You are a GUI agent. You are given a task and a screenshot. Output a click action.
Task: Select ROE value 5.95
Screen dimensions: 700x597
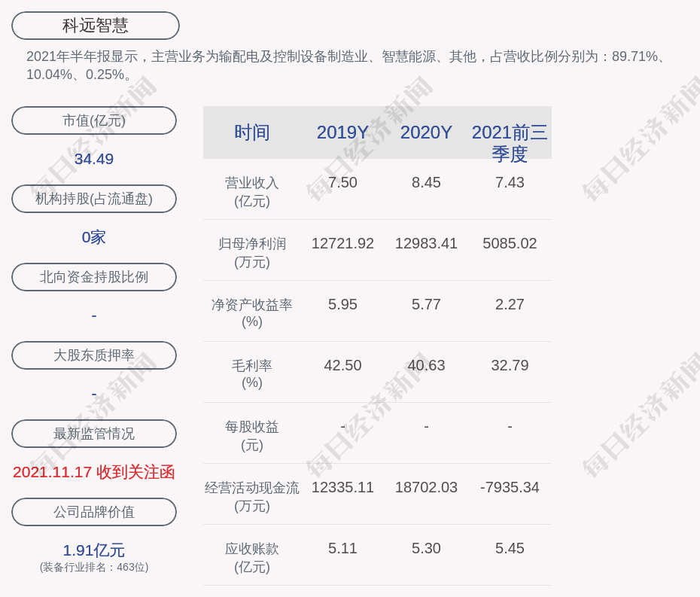342,305
